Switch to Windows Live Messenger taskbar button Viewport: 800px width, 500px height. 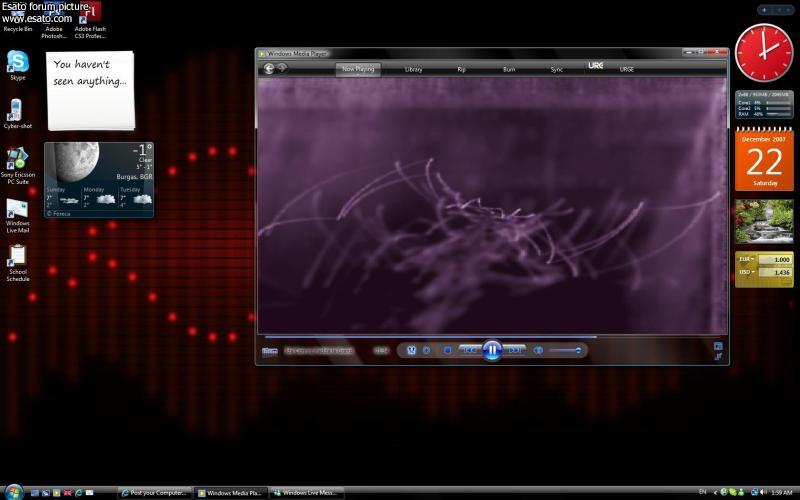pyautogui.click(x=306, y=493)
